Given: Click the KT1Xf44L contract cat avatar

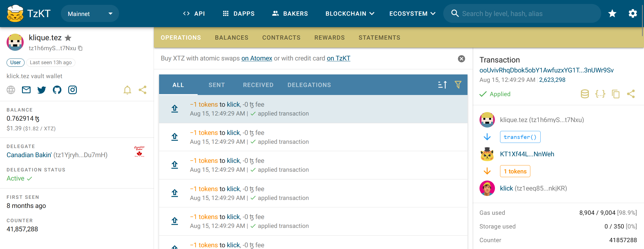Looking at the screenshot, I should tap(487, 154).
